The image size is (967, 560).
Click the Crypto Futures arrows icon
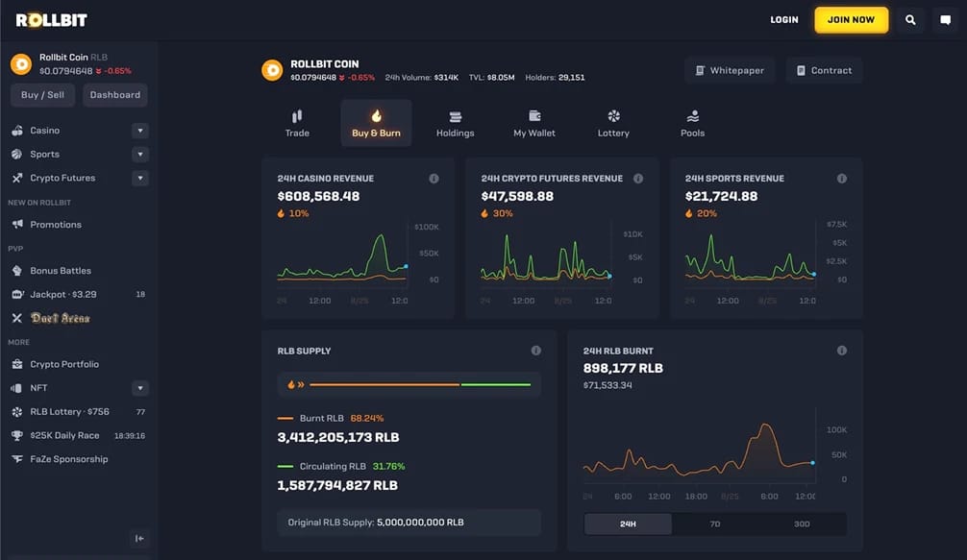pyautogui.click(x=17, y=178)
